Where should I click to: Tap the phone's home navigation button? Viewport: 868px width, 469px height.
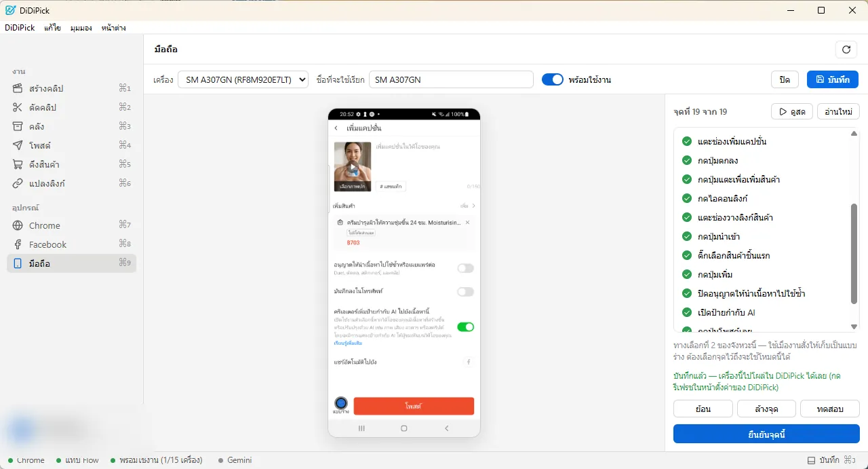tap(404, 428)
